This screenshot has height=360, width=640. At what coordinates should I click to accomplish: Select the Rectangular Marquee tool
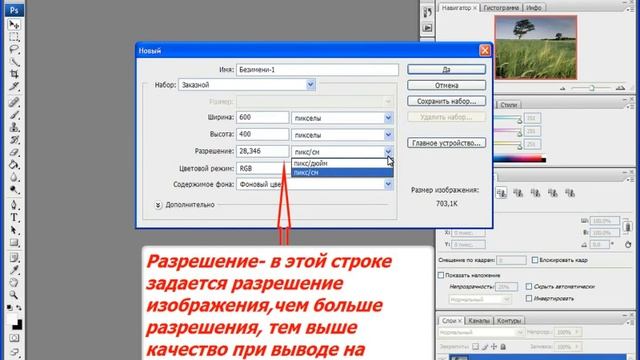14,37
